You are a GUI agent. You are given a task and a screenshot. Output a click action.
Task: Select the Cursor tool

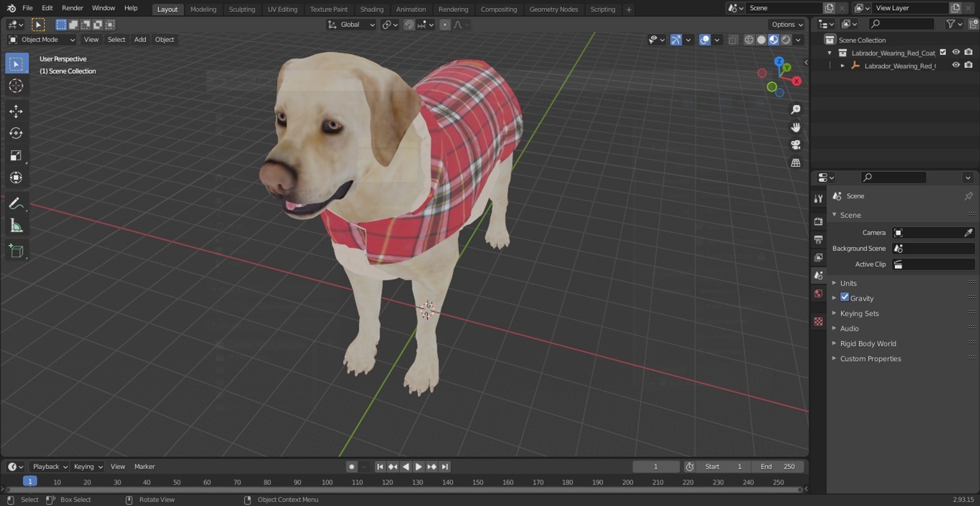[16, 86]
